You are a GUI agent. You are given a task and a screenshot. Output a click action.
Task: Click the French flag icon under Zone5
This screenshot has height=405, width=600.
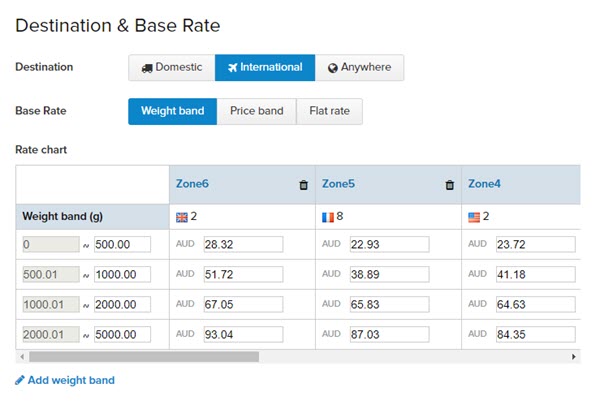pos(328,217)
